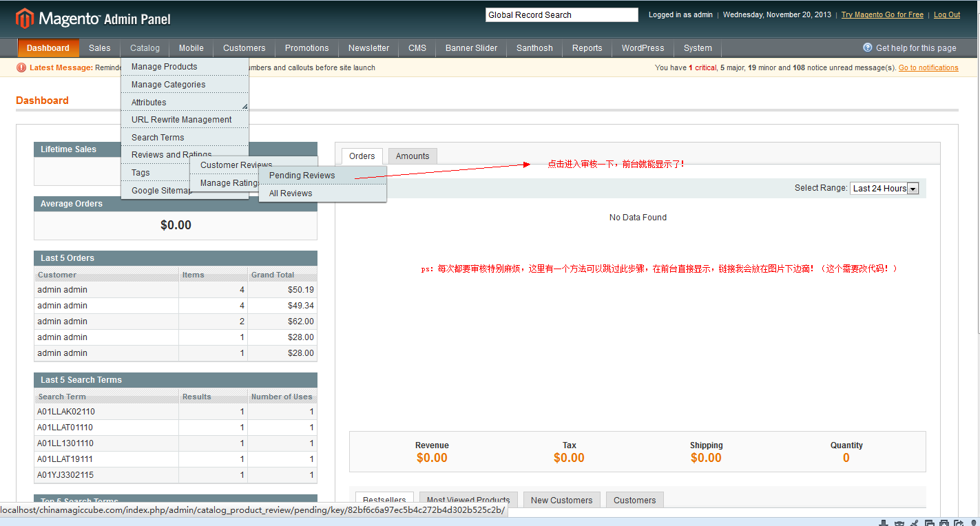
Task: Click Go to notifications link
Action: pyautogui.click(x=928, y=67)
